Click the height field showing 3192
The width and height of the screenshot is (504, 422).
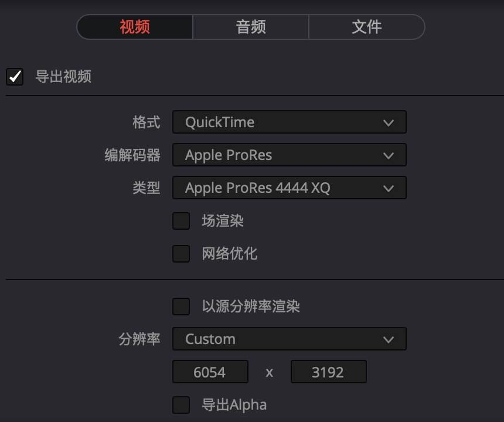click(x=328, y=372)
